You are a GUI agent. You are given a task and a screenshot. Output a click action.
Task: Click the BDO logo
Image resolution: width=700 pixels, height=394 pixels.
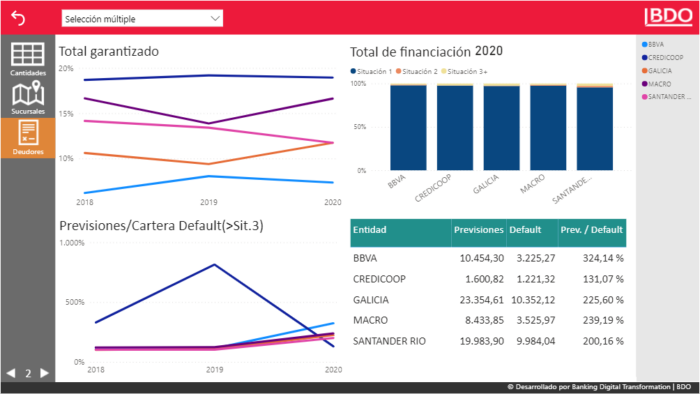click(668, 17)
